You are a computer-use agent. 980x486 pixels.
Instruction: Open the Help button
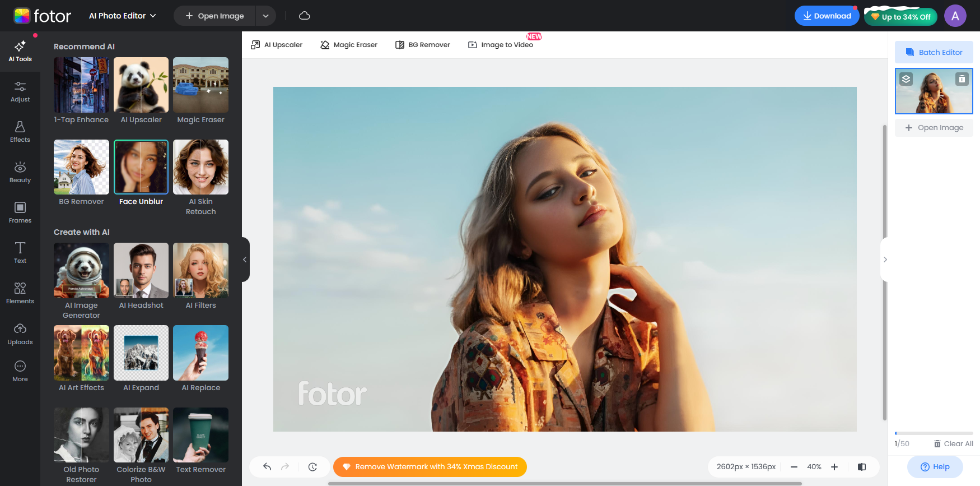[935, 467]
